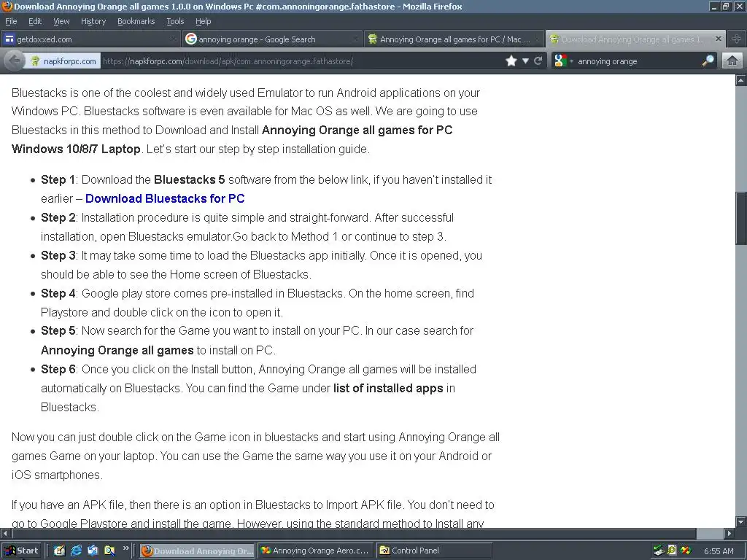Image resolution: width=747 pixels, height=560 pixels.
Task: Open a new tab with the plus button
Action: (x=737, y=39)
